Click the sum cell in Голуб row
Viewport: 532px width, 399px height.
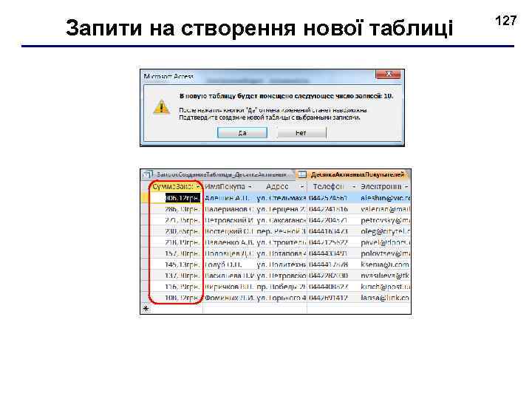tap(177, 265)
